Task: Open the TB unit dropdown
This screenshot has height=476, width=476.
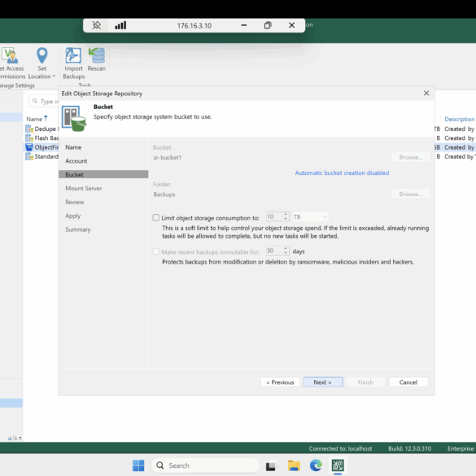Action: click(x=310, y=216)
